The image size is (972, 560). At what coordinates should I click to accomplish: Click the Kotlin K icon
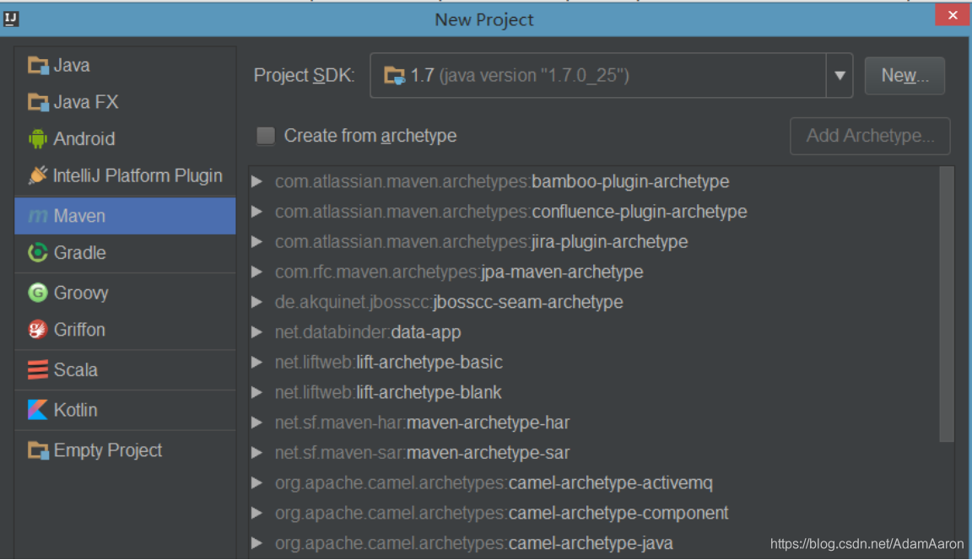[x=38, y=410]
